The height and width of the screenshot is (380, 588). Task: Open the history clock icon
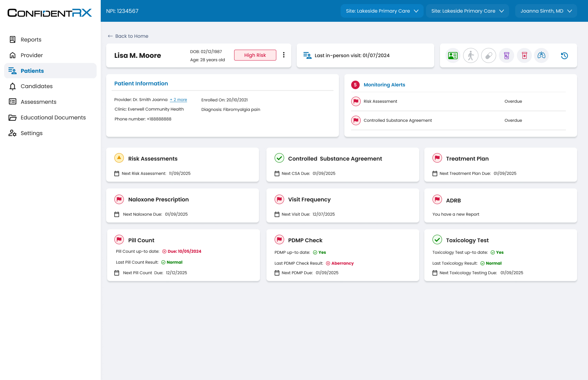click(564, 55)
